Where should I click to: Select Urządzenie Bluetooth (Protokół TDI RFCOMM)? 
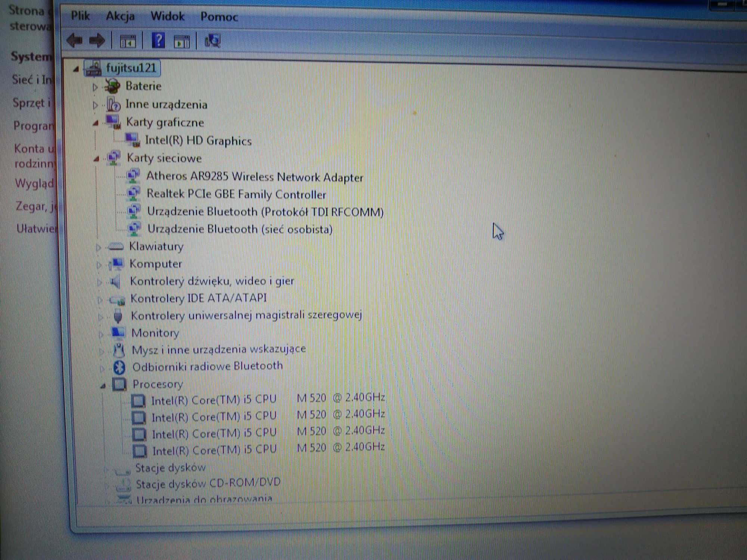tap(266, 212)
